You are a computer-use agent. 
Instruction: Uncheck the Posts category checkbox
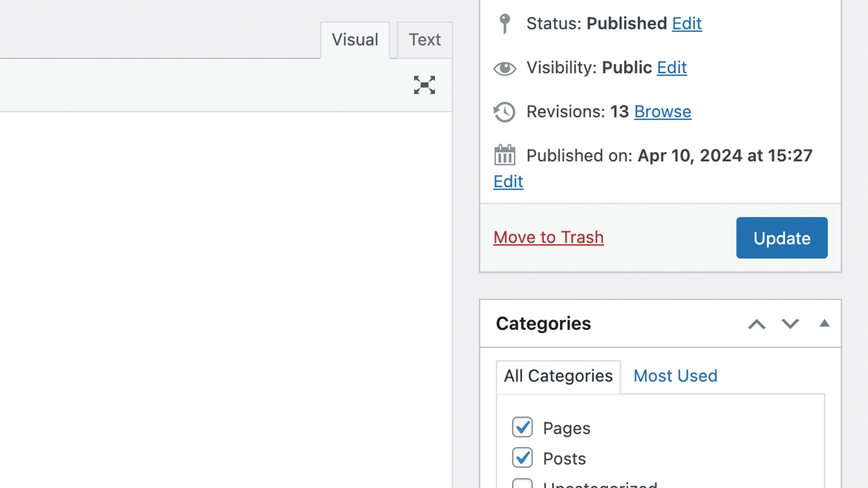(x=522, y=458)
